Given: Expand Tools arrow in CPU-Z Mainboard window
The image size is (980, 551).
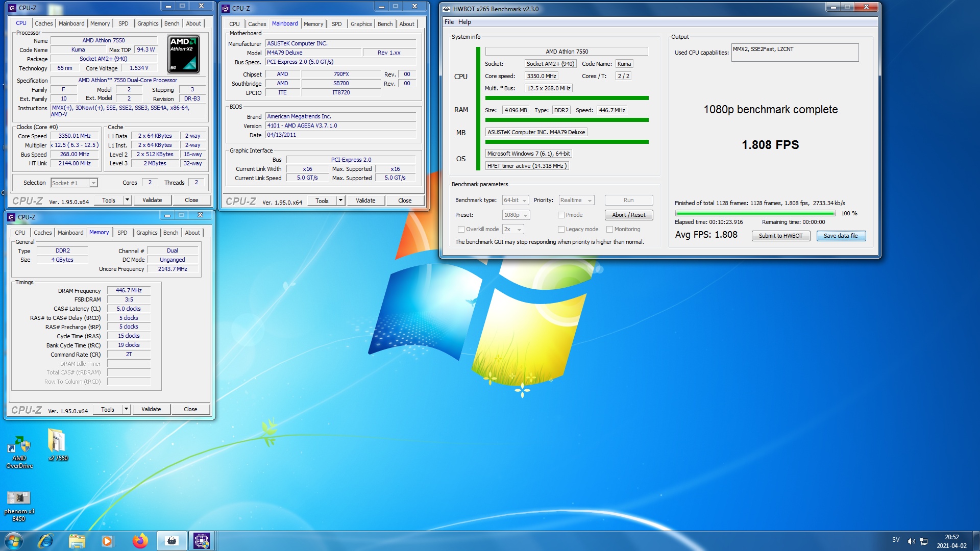Looking at the screenshot, I should 340,201.
